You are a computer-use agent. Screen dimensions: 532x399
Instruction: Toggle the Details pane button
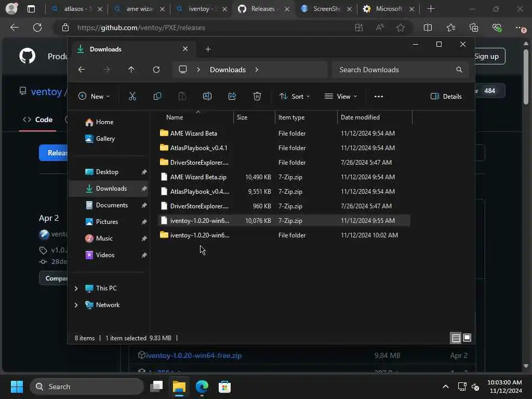pos(446,96)
